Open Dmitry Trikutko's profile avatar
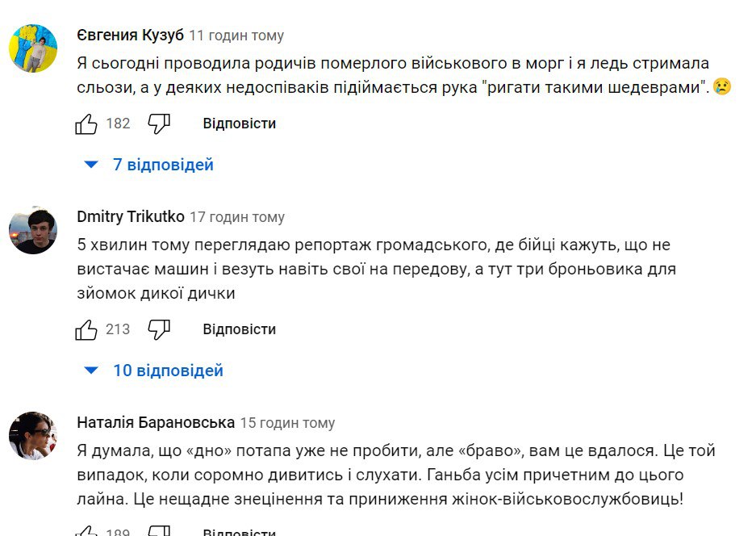 [33, 230]
